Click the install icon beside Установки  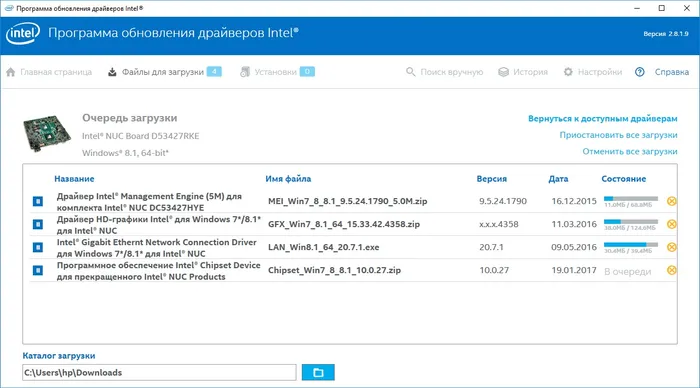(x=245, y=72)
